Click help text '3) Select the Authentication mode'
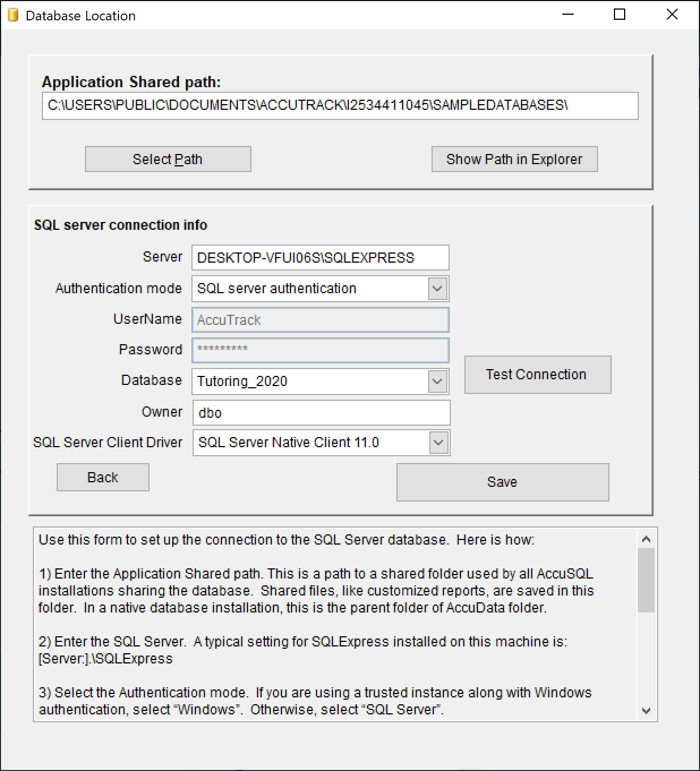This screenshot has width=700, height=771. click(143, 692)
